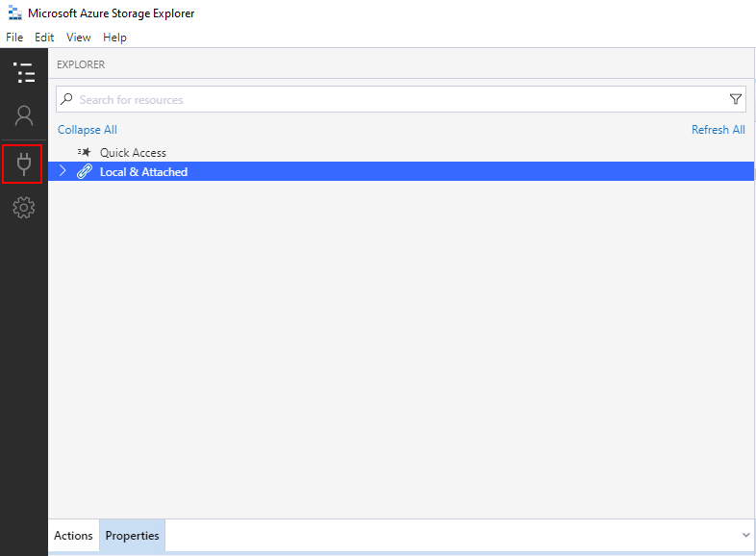The height and width of the screenshot is (556, 756).
Task: Click the filter funnel icon
Action: 735,99
